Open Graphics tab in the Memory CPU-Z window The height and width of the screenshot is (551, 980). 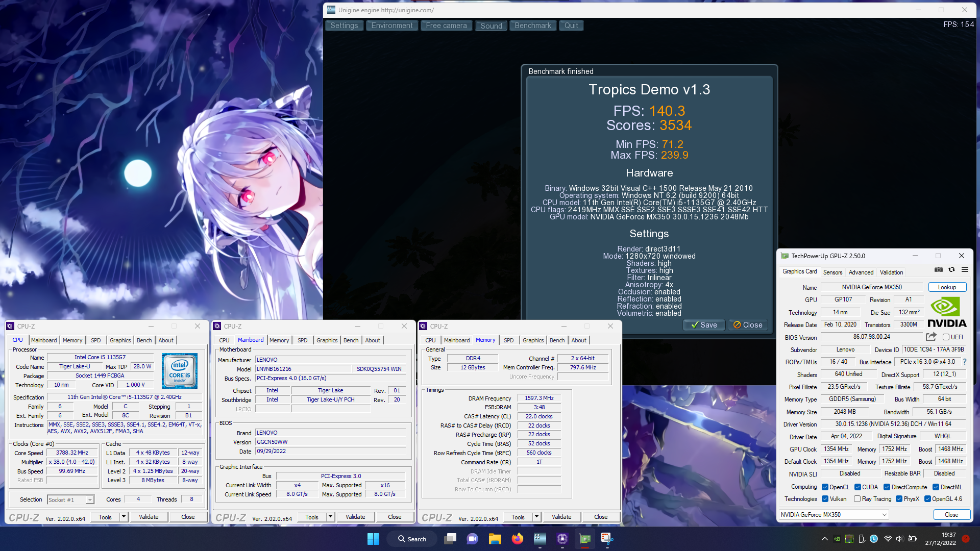(533, 340)
